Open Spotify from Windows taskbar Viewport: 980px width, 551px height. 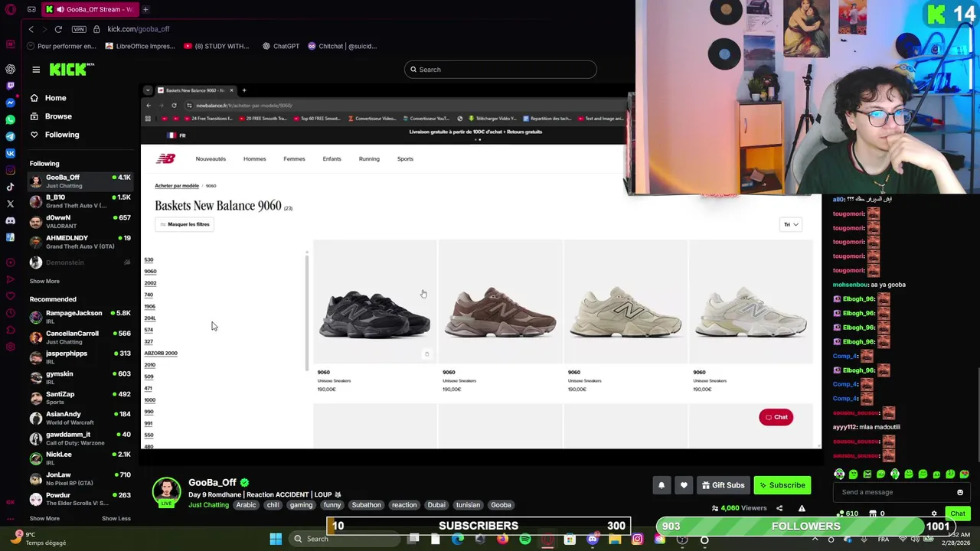coord(525,540)
